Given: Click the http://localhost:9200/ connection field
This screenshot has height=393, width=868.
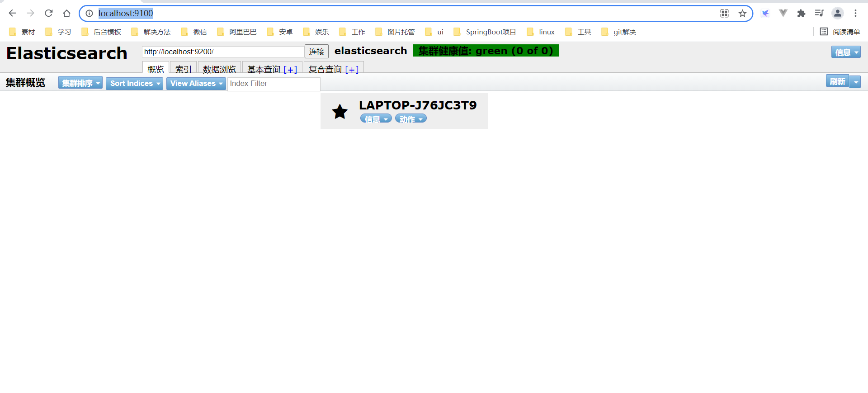Looking at the screenshot, I should tap(223, 52).
